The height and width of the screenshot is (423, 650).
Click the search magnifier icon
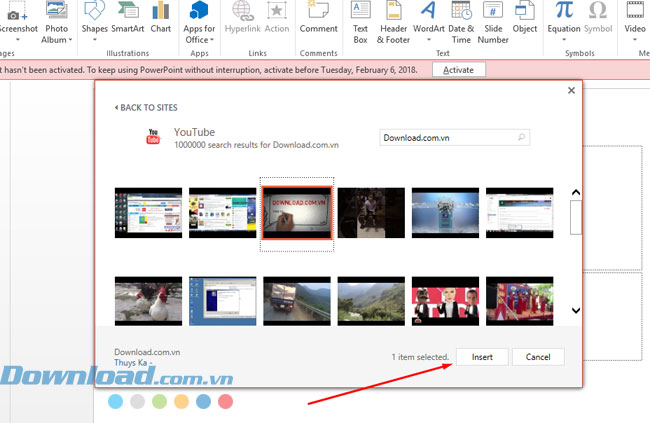coord(521,137)
